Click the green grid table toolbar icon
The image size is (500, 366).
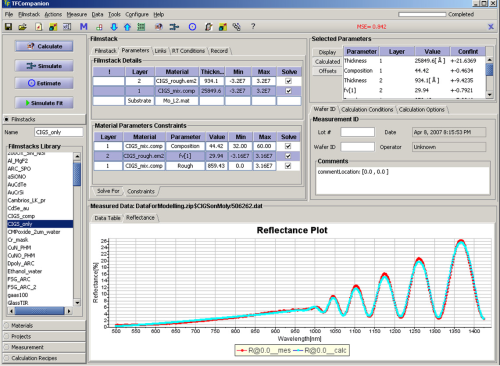coord(141,27)
